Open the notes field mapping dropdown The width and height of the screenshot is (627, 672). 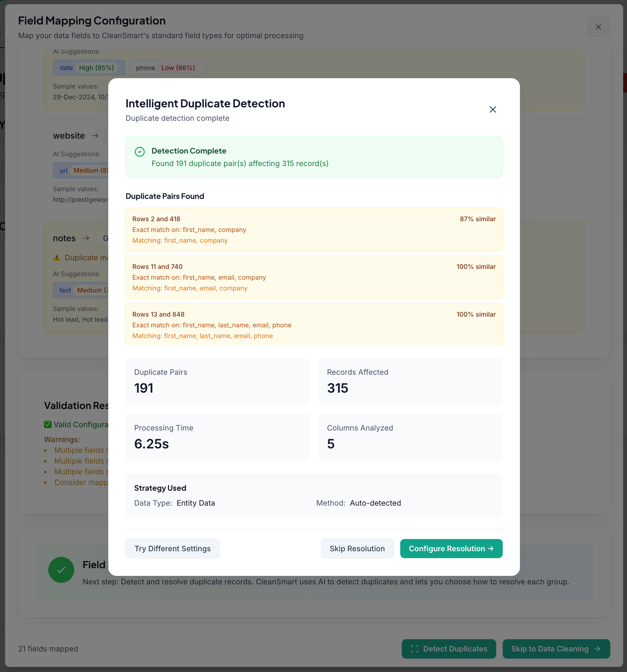[105, 238]
